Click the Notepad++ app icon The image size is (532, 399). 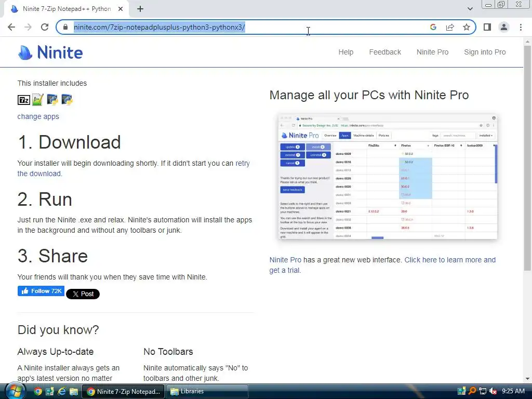click(x=37, y=100)
